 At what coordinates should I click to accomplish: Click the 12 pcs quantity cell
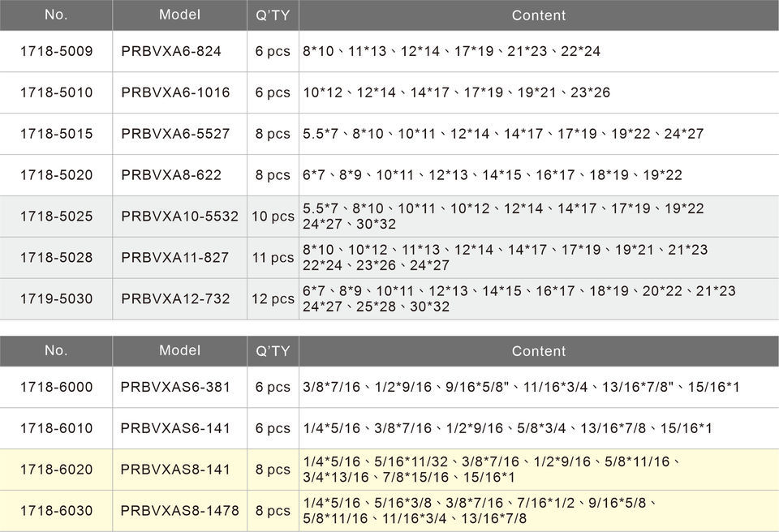[x=273, y=298]
